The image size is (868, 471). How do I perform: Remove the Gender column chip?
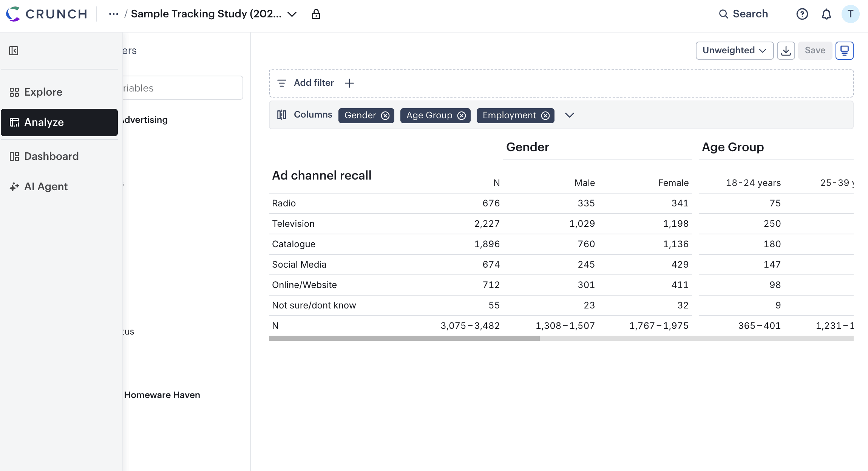click(x=385, y=116)
